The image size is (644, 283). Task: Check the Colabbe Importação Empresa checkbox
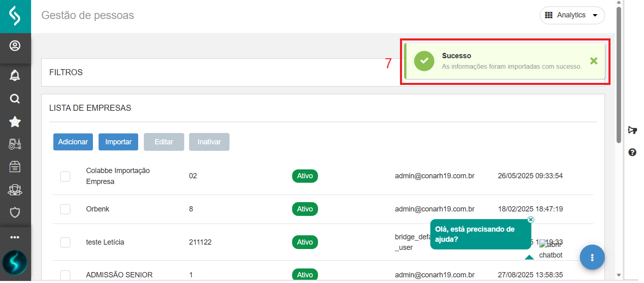pos(65,176)
